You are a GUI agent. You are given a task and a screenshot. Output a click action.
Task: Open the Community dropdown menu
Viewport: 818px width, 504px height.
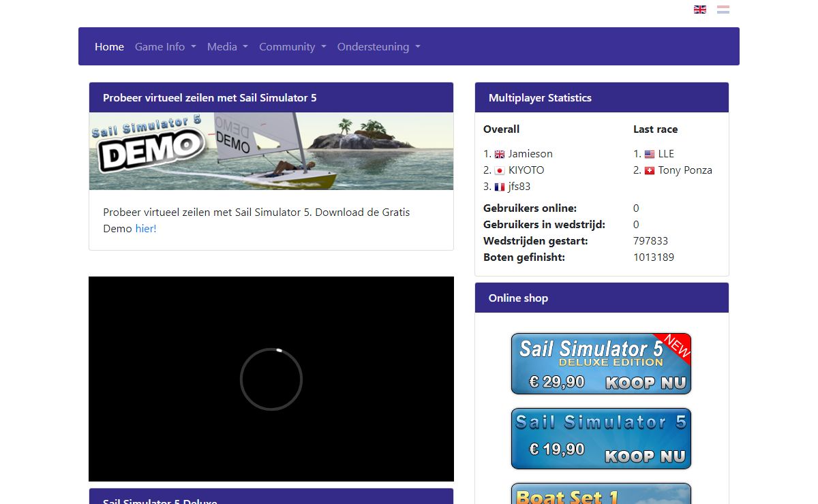pyautogui.click(x=292, y=46)
